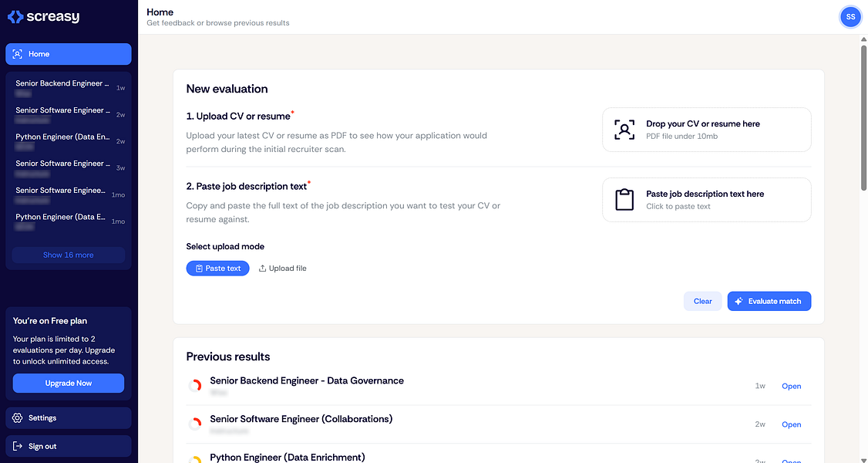Select Paste text upload mode
Image resolution: width=868 pixels, height=463 pixels.
pos(217,268)
